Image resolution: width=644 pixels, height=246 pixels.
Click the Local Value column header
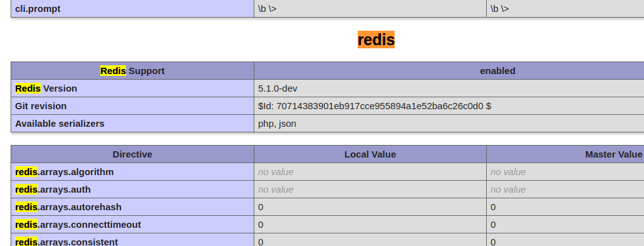370,154
